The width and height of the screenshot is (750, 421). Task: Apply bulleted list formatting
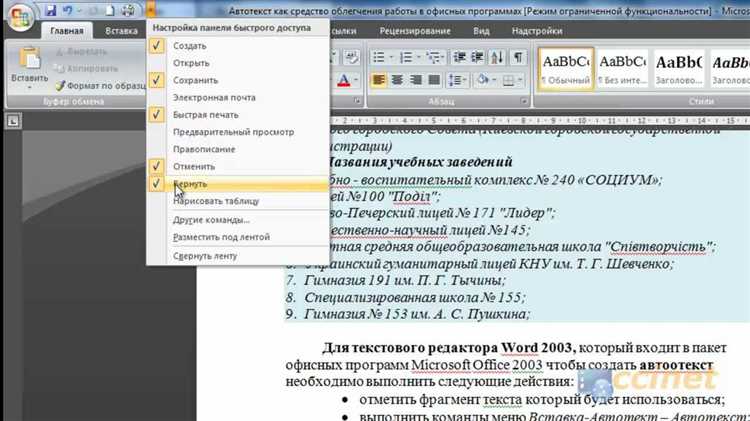click(x=379, y=57)
